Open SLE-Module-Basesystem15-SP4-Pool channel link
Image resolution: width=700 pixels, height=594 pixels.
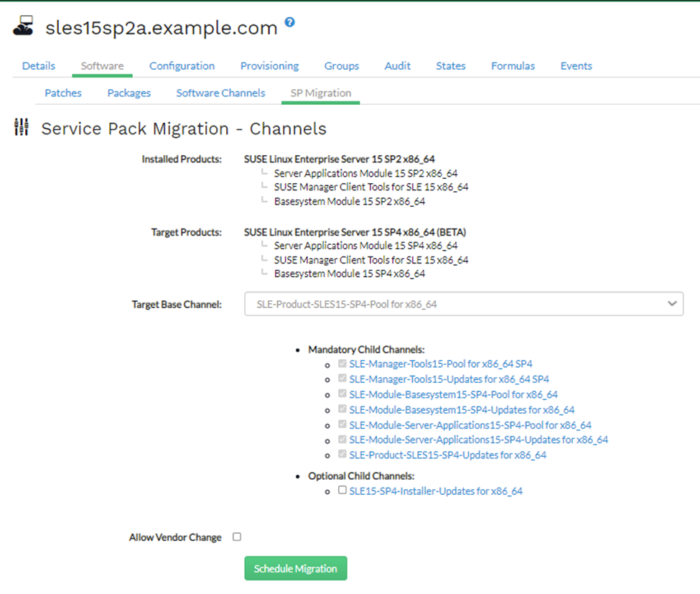point(453,394)
